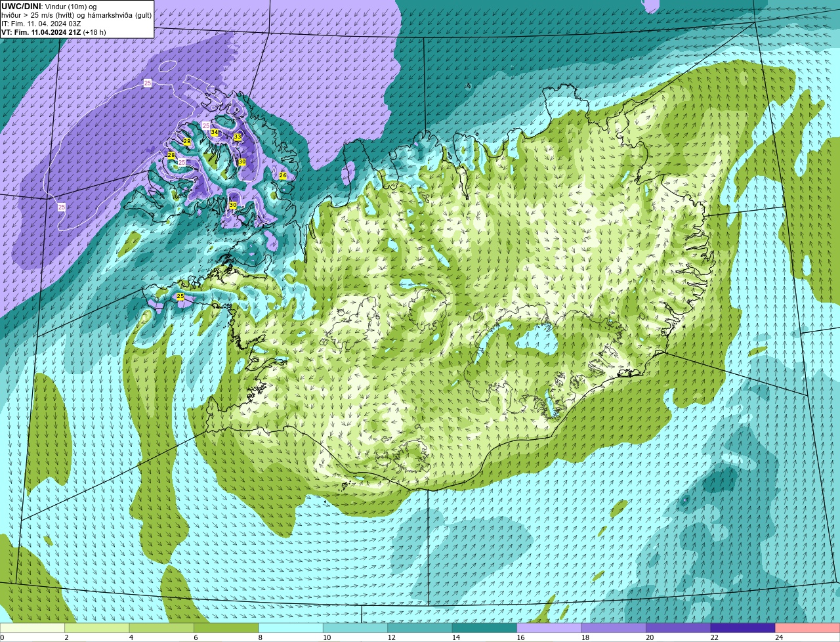Click the title text 'UWC/DINI: Vindur (10m) og'

49,7
